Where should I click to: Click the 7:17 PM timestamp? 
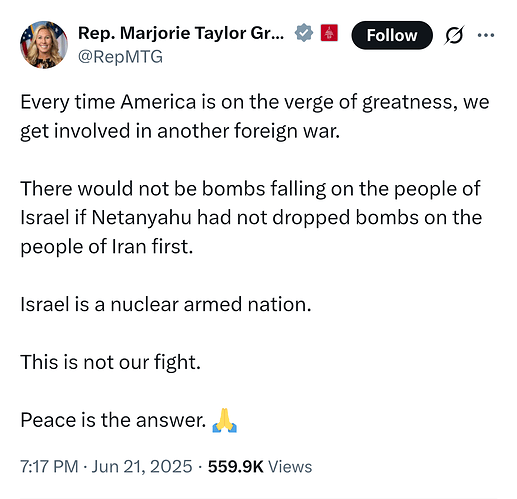pyautogui.click(x=49, y=466)
